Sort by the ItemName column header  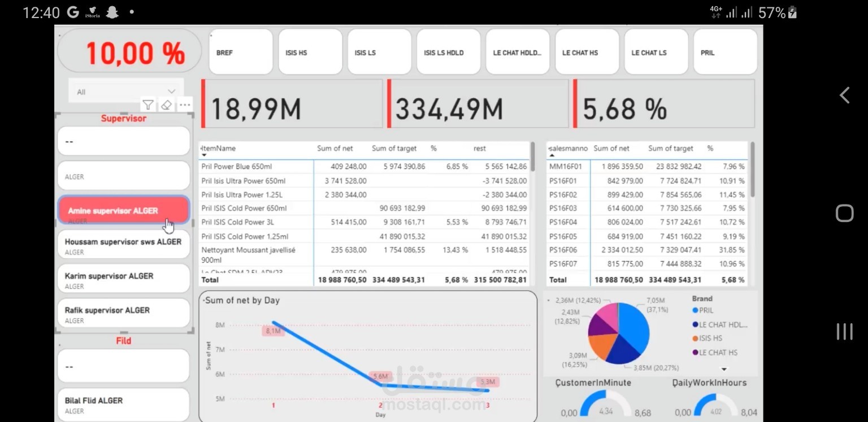click(219, 148)
